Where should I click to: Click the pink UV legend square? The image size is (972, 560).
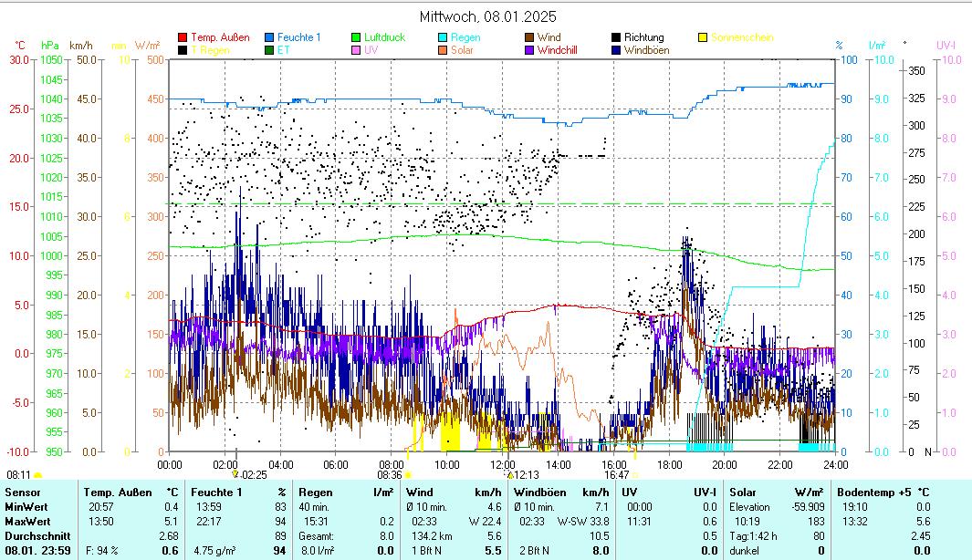[x=356, y=50]
